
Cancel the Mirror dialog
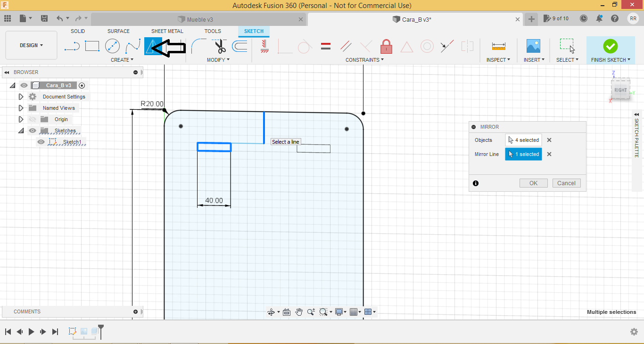pos(566,183)
